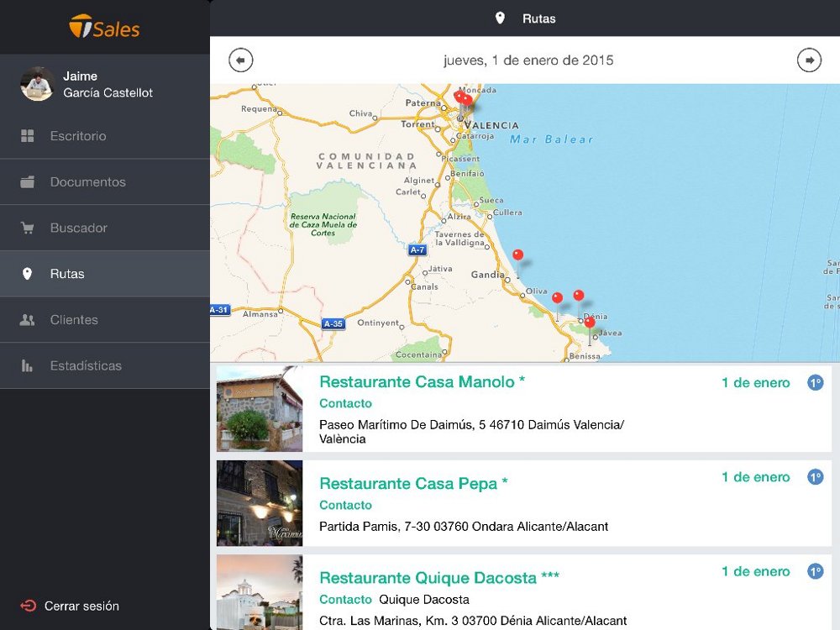Click the Clientes people icon
Image resolution: width=840 pixels, height=630 pixels.
click(x=28, y=320)
